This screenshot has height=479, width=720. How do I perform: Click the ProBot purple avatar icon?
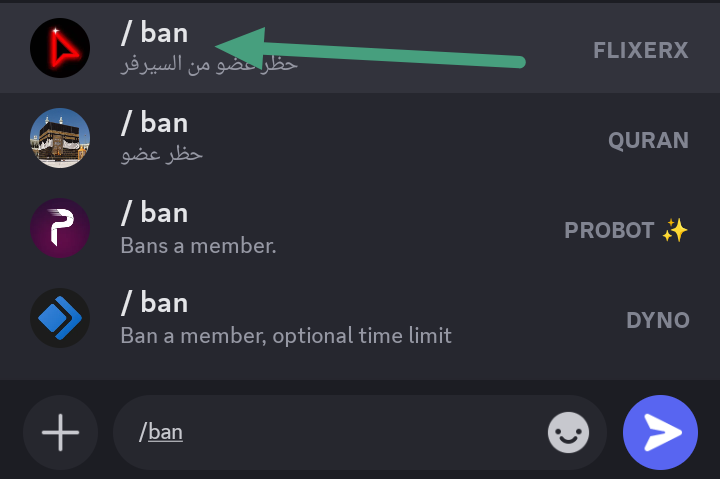click(x=60, y=228)
